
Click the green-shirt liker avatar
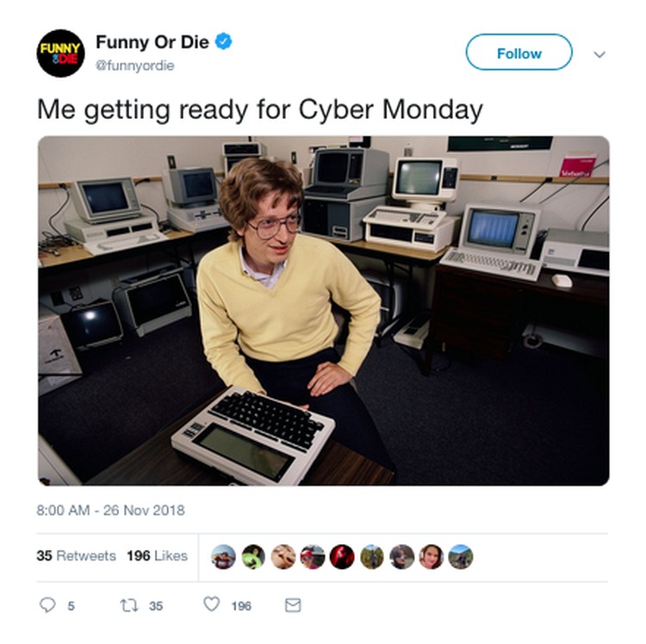[253, 557]
